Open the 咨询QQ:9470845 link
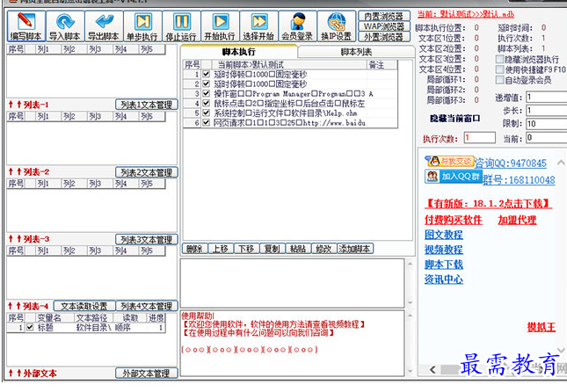The height and width of the screenshot is (392, 567). click(x=510, y=163)
